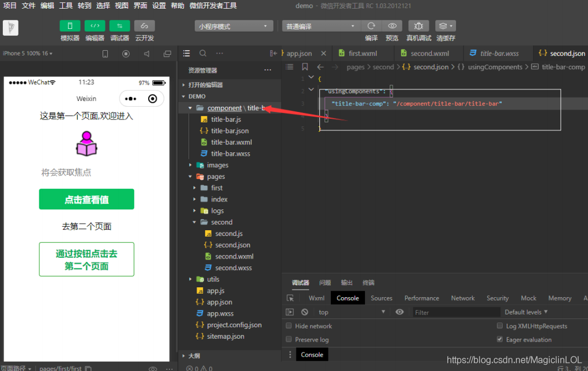Toggle the editor panel icon
This screenshot has height=371, width=588.
coord(95,26)
